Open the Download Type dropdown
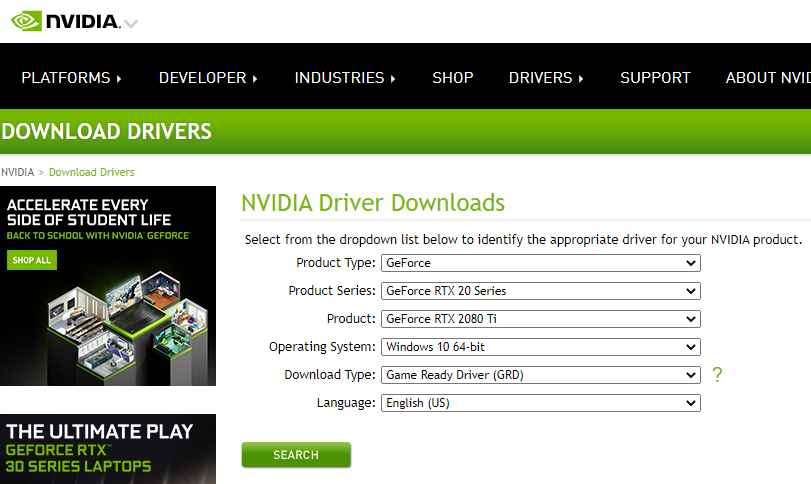 (x=540, y=374)
